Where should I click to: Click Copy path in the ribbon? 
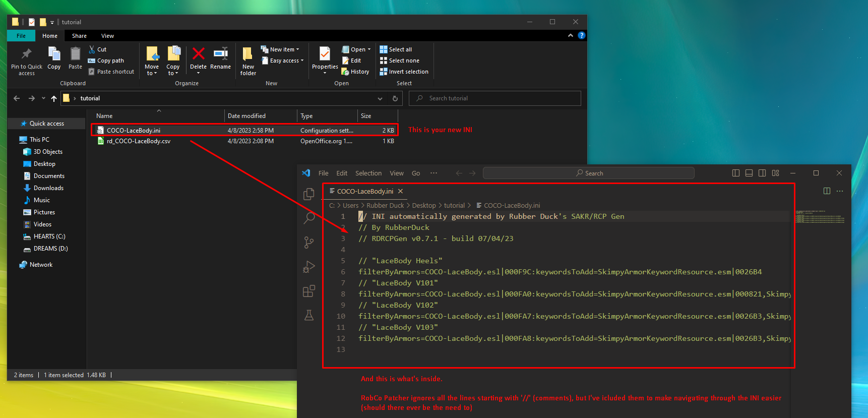pos(106,61)
